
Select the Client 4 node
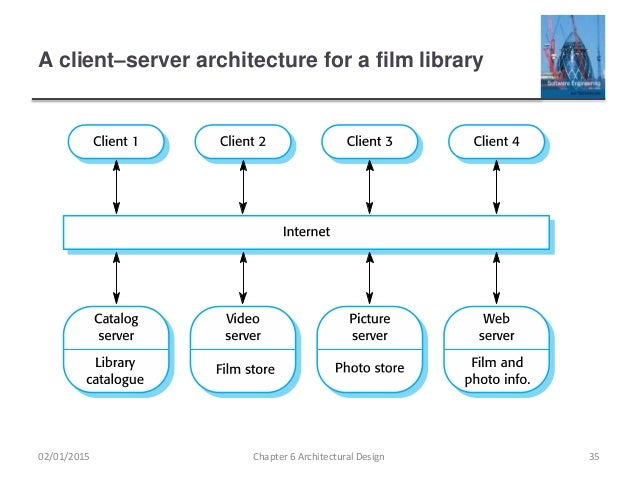point(496,142)
